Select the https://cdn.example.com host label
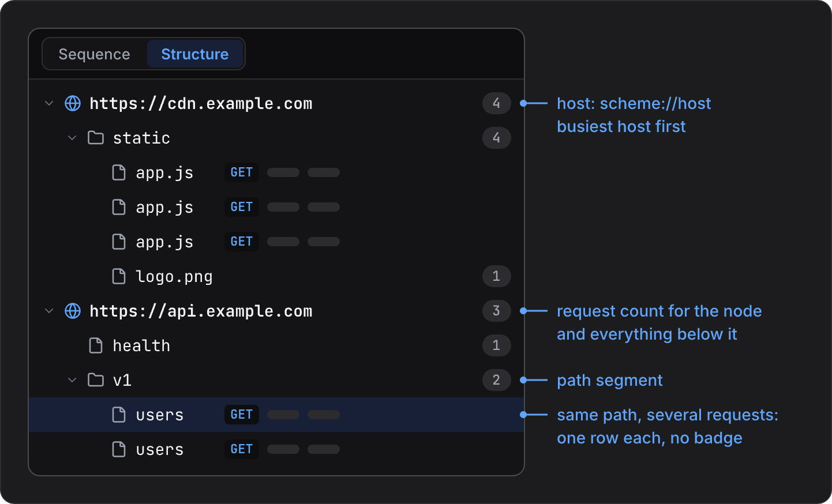Screen dimensions: 832x504 (201, 104)
